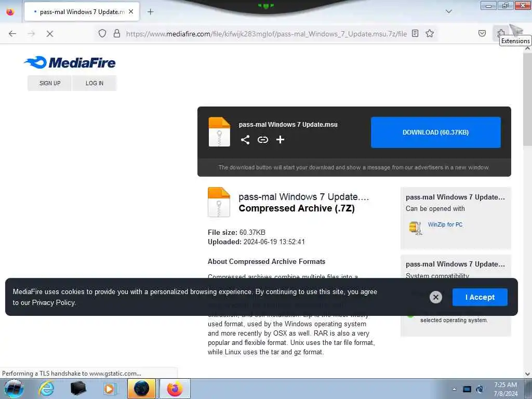
Task: Open the Save to Pocket icon
Action: (482, 33)
